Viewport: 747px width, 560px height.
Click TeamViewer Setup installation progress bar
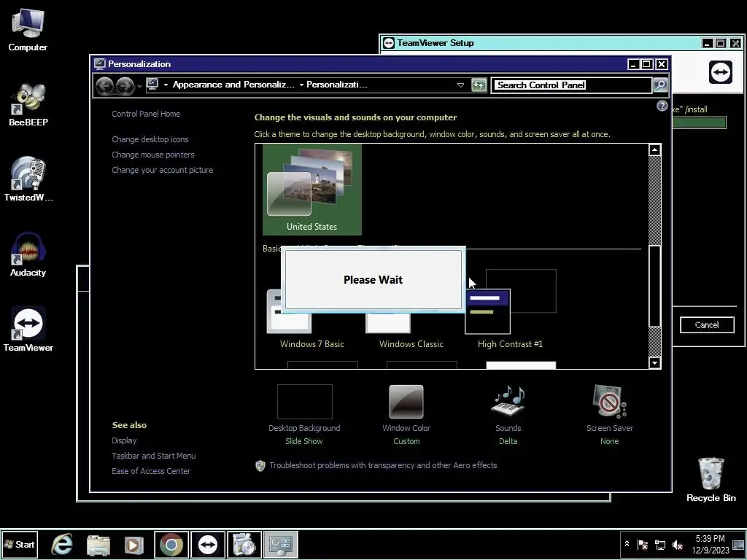(x=699, y=122)
